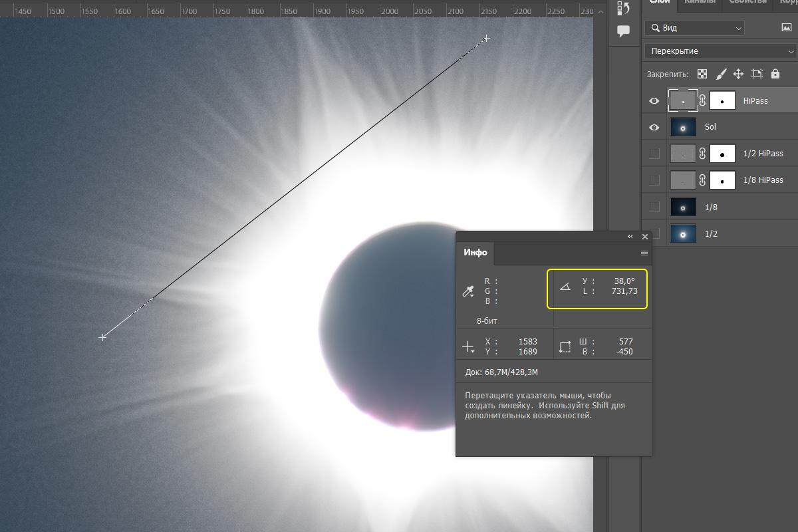This screenshot has width=798, height=532.
Task: Click document size 'Док: 68,7M/428,3M'
Action: pyautogui.click(x=503, y=372)
